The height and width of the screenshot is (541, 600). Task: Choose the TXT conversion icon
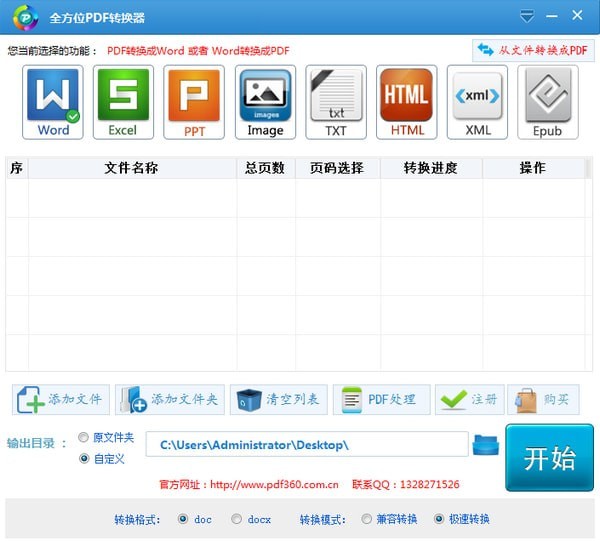pos(336,102)
